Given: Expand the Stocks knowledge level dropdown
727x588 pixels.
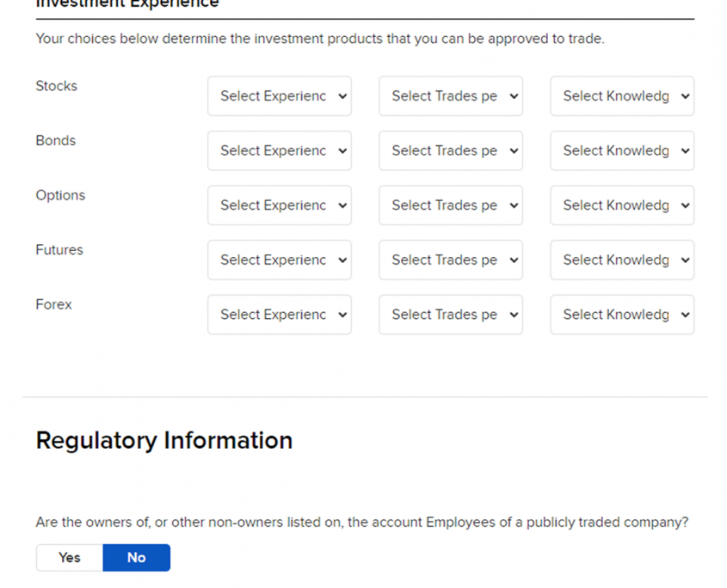Looking at the screenshot, I should pos(621,96).
